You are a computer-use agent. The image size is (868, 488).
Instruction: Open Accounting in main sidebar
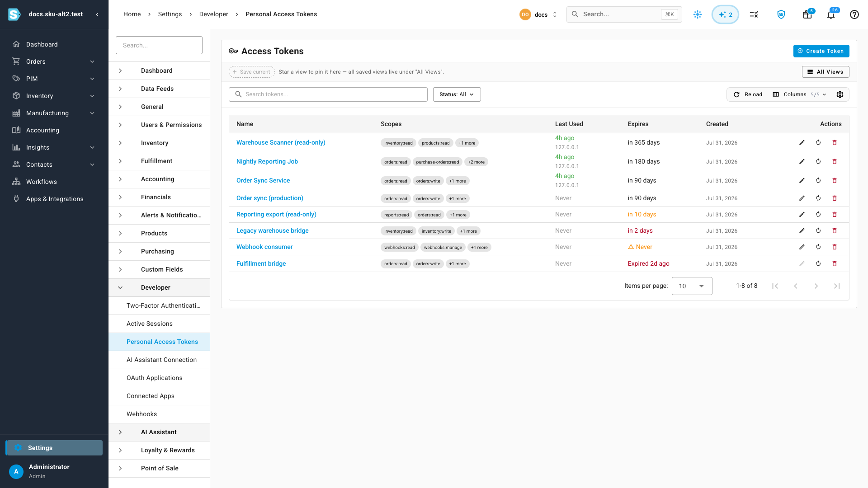[x=54, y=130]
